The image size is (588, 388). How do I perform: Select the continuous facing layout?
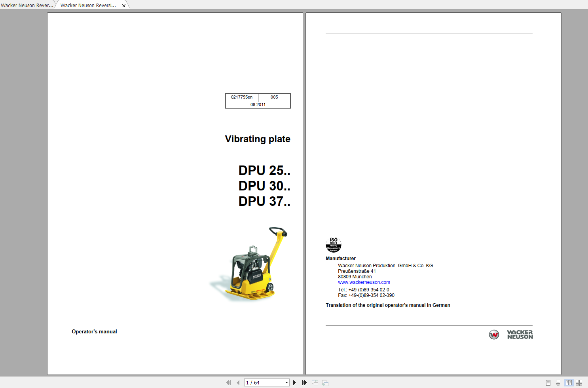pyautogui.click(x=579, y=383)
